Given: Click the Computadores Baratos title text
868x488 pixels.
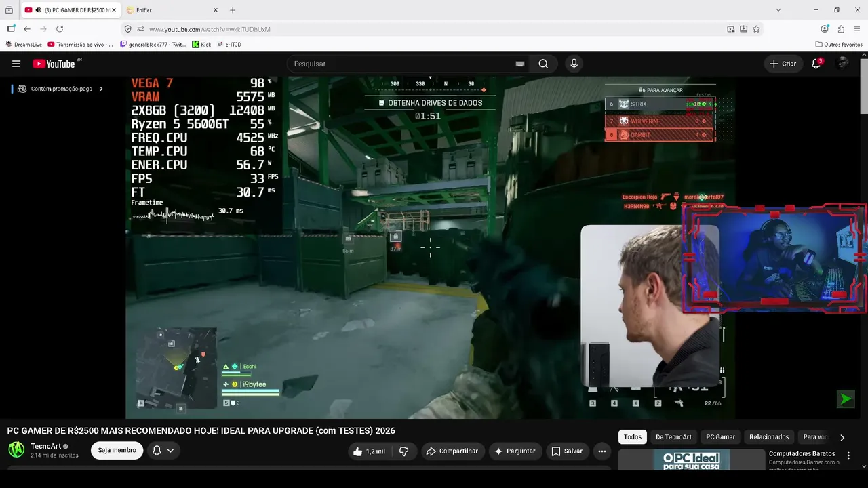Looking at the screenshot, I should click(802, 454).
